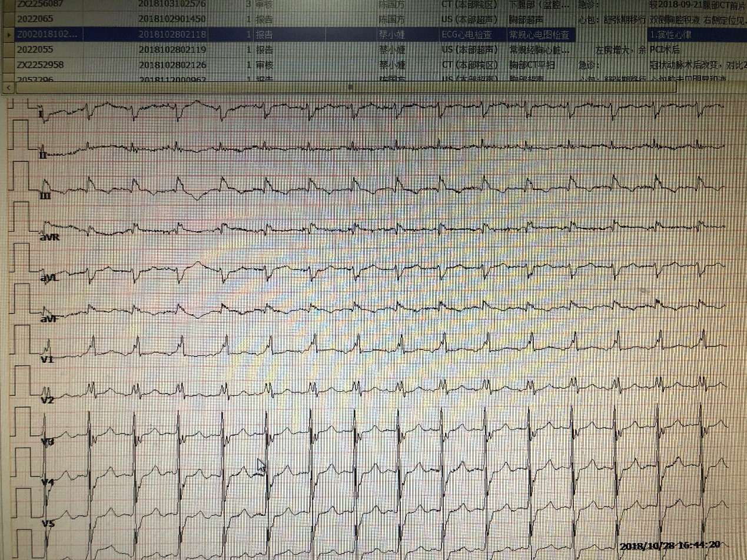
Task: Click the aVF lead label
Action: 50,318
